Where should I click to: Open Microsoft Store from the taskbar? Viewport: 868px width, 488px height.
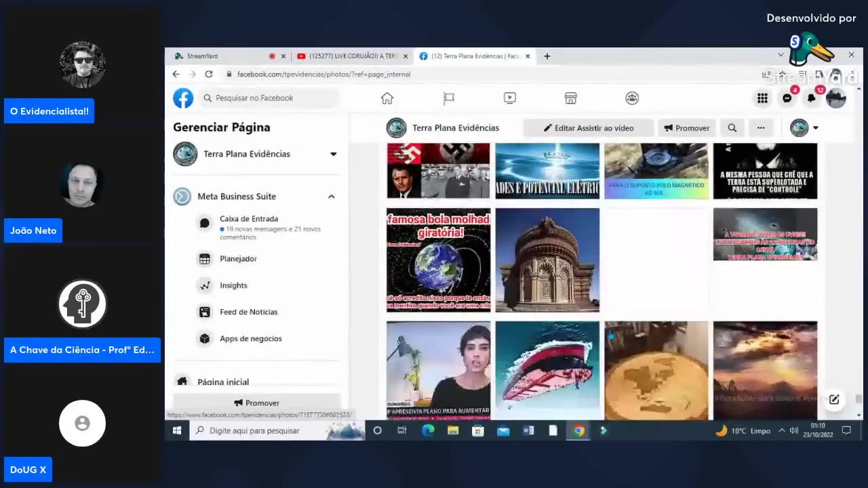[478, 430]
